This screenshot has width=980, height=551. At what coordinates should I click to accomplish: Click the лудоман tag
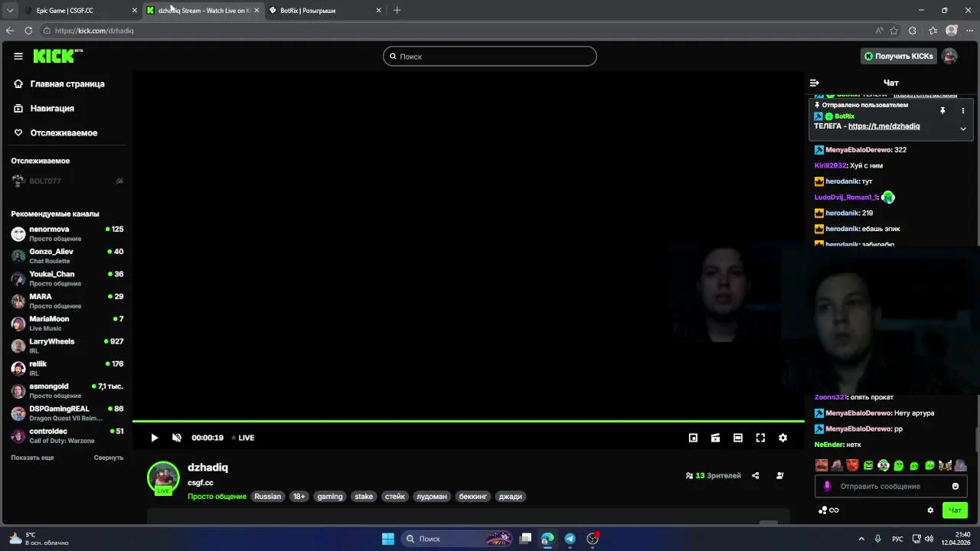click(431, 497)
